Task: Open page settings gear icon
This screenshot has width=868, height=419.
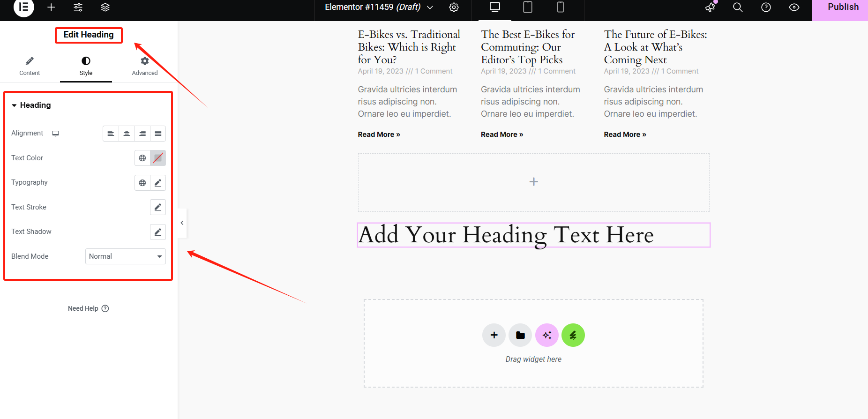Action: (x=454, y=7)
